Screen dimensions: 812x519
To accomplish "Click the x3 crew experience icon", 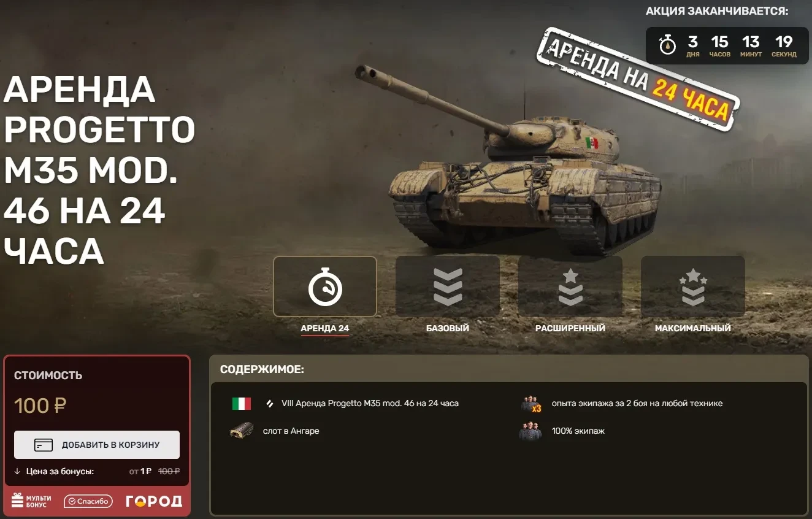I will [531, 404].
